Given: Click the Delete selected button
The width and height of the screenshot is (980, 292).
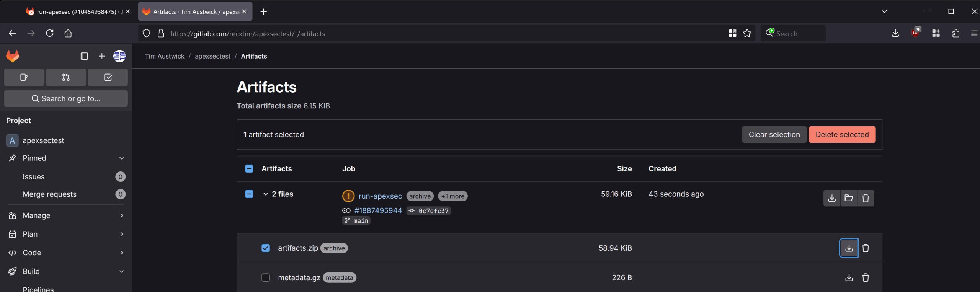Looking at the screenshot, I should (x=842, y=135).
